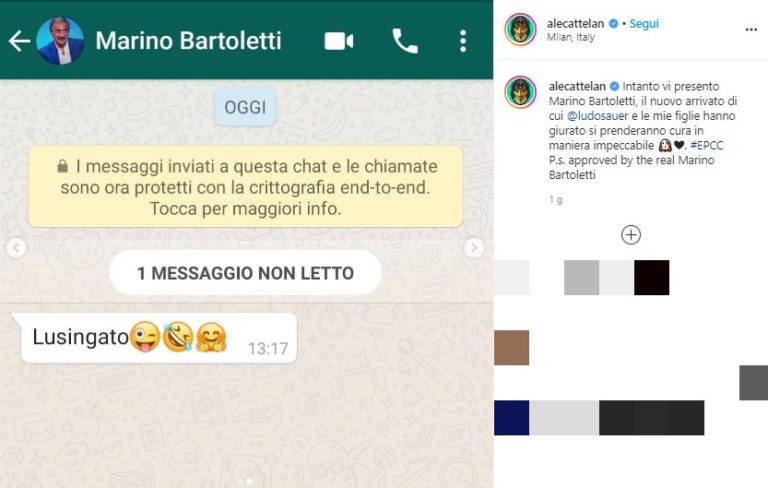Click the 1 g post timestamp
This screenshot has width=768, height=488.
[555, 199]
